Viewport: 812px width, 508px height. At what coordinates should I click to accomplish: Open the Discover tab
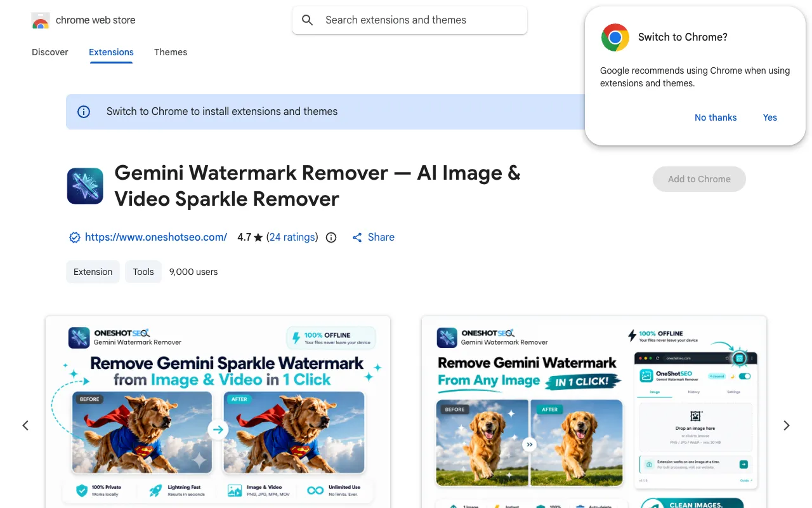[50, 52]
